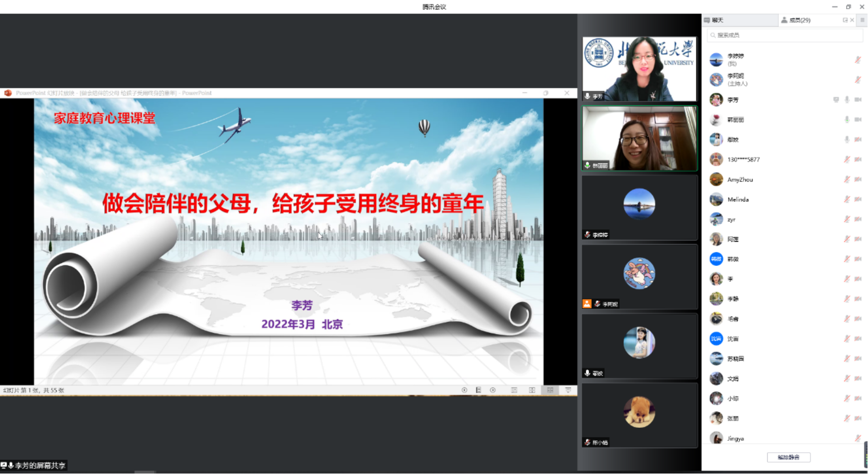Open the side panel hamburger menu

(862, 20)
